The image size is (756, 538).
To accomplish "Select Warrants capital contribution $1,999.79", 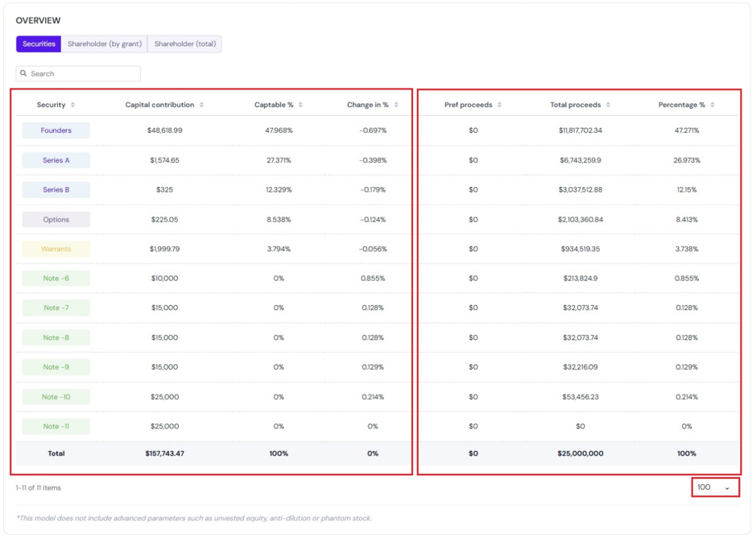I will point(165,249).
